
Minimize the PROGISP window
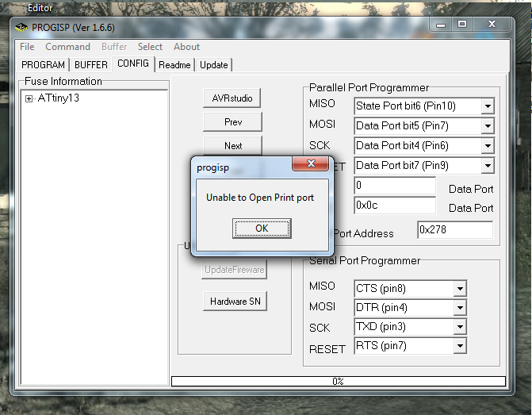pos(441,25)
